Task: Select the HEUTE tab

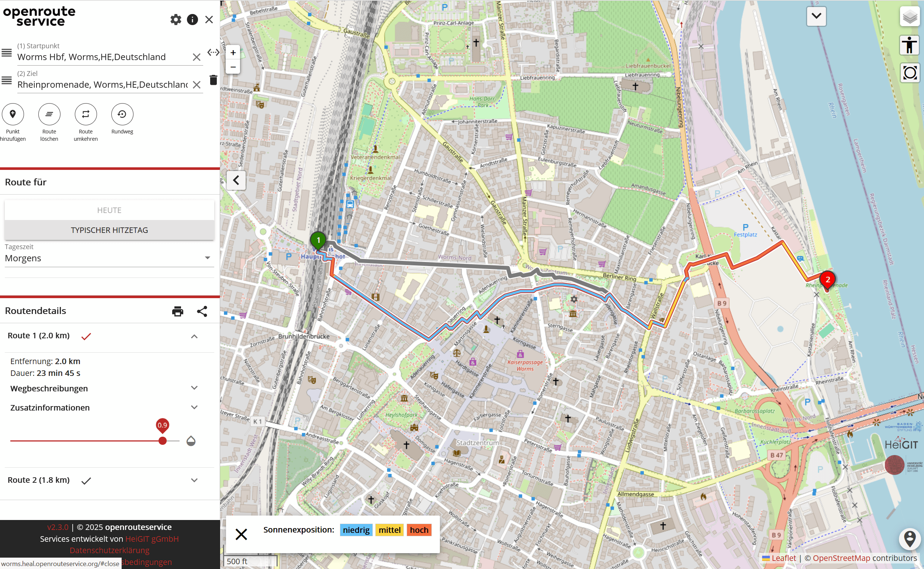Action: pyautogui.click(x=109, y=210)
